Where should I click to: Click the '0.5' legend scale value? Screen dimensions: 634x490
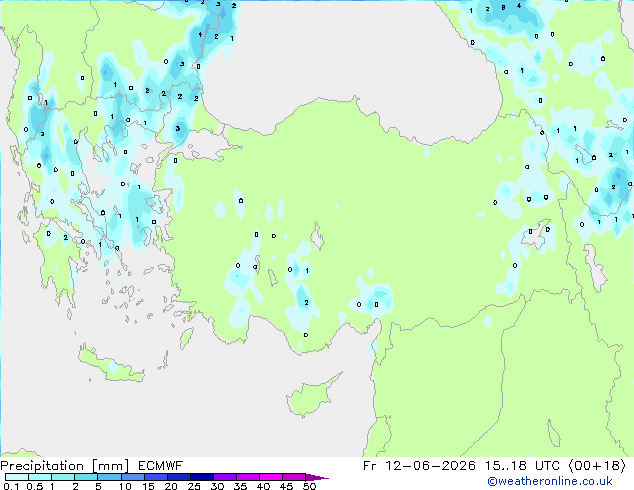35,486
